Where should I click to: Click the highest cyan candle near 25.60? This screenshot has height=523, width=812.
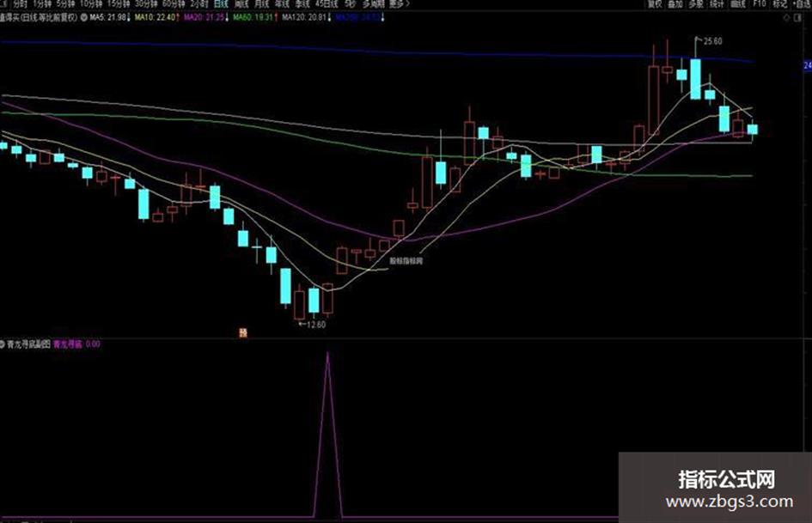(x=695, y=79)
